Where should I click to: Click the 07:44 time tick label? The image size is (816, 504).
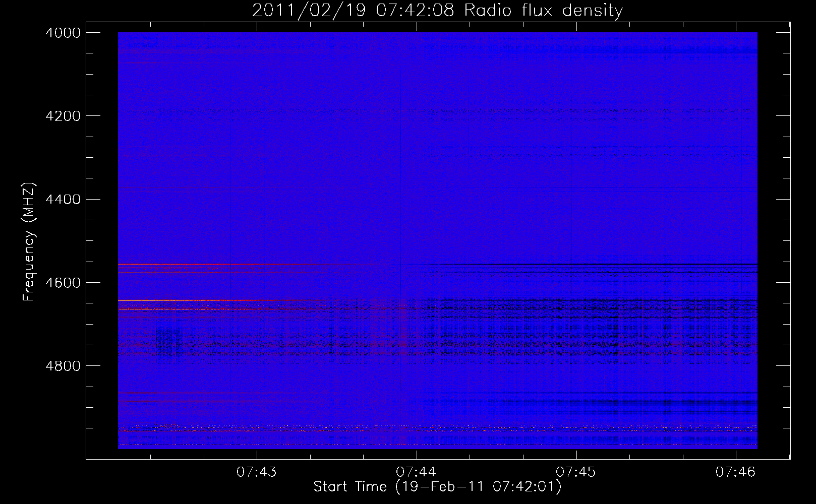416,472
